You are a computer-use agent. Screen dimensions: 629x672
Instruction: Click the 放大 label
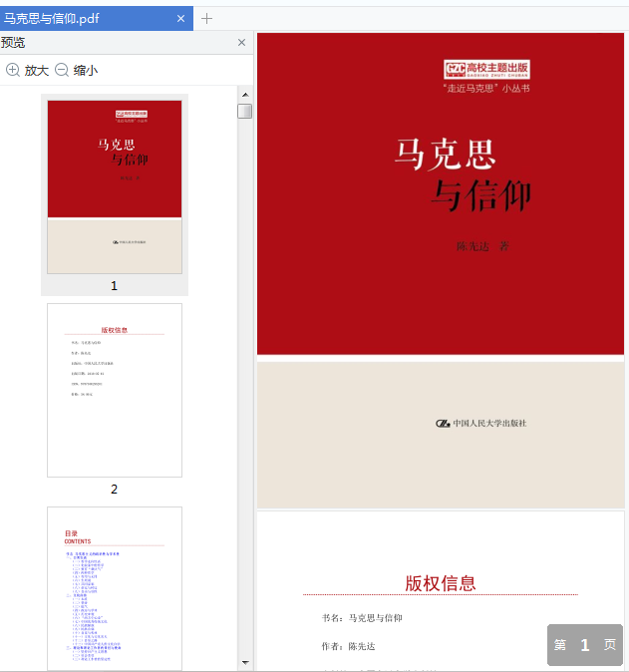click(37, 70)
